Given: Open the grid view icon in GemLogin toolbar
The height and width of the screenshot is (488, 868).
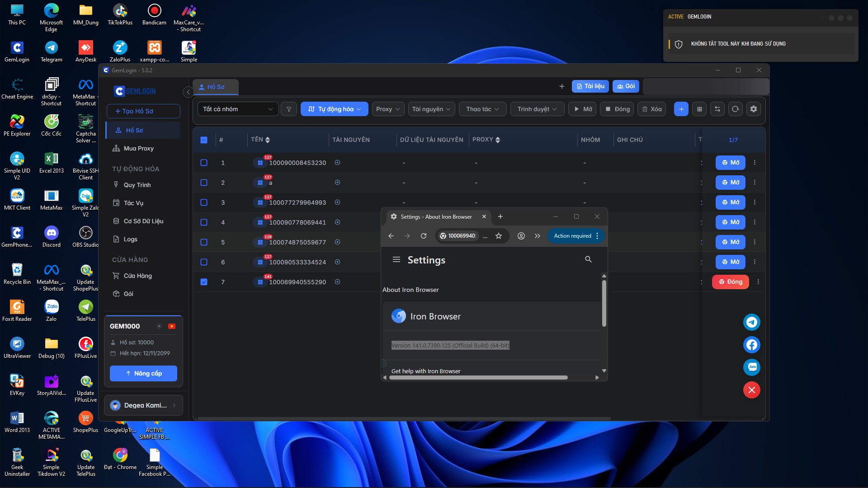Looking at the screenshot, I should [699, 109].
